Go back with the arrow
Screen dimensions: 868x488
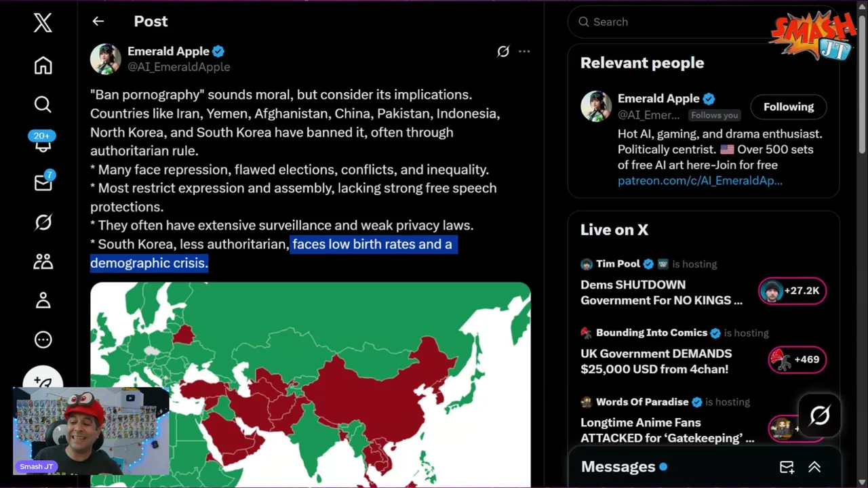coord(98,22)
